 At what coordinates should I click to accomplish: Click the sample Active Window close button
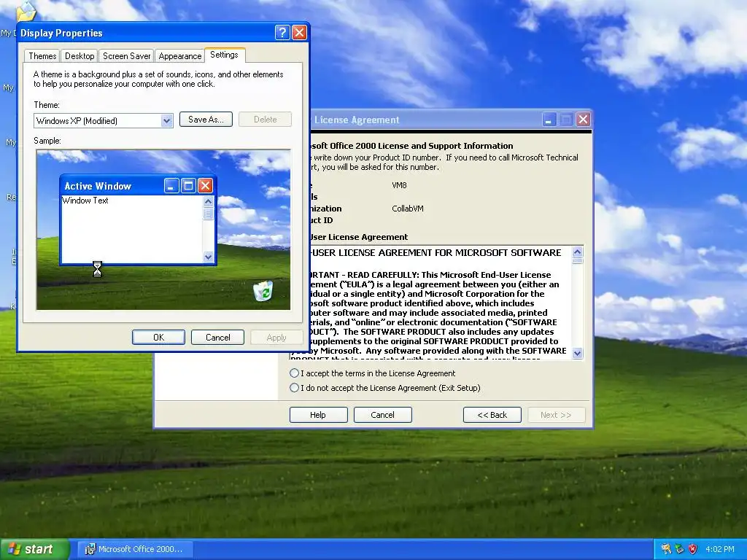pos(205,185)
